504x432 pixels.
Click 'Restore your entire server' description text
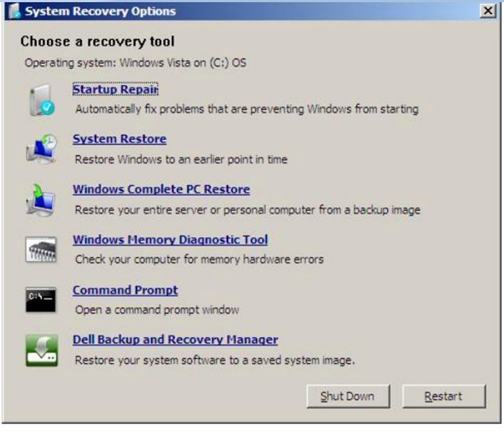pyautogui.click(x=248, y=210)
